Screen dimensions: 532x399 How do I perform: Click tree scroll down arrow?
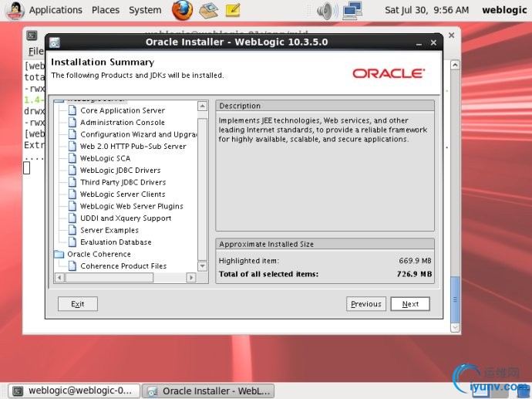(202, 266)
